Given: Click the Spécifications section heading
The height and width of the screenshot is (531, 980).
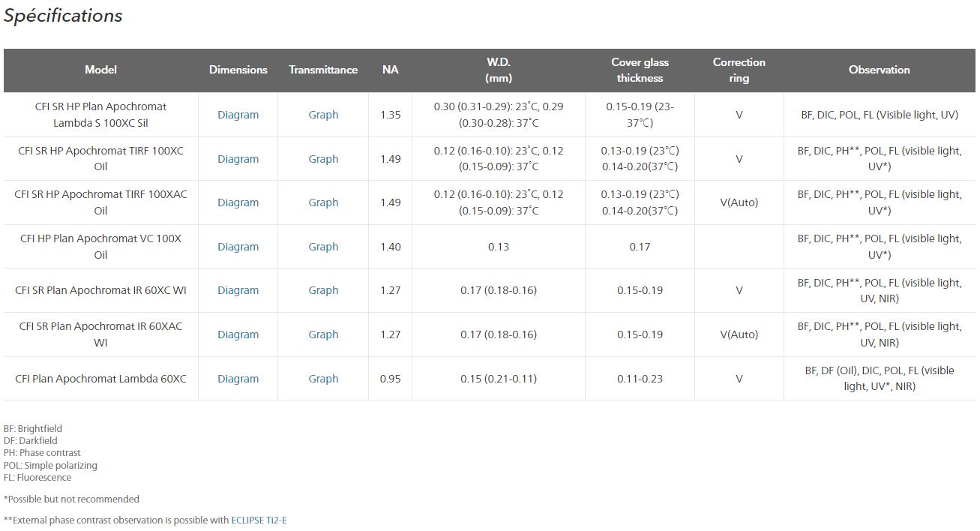Looking at the screenshot, I should [63, 16].
